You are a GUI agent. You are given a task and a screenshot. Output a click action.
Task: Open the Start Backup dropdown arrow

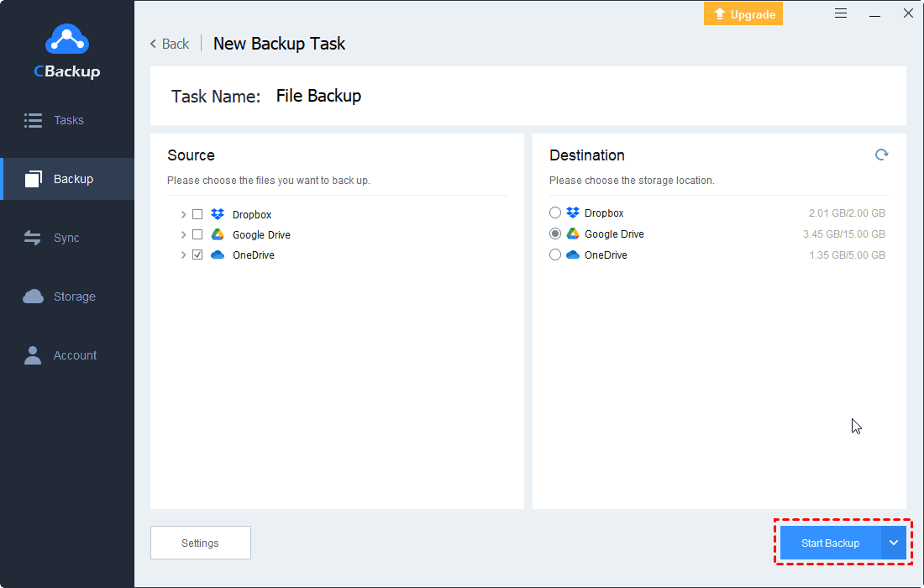(x=893, y=543)
